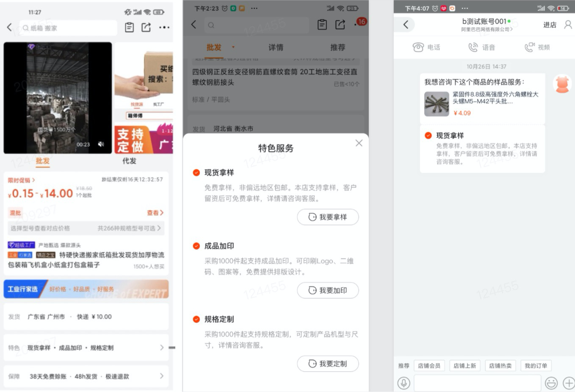Close the 特色服务 popup

coord(359,143)
